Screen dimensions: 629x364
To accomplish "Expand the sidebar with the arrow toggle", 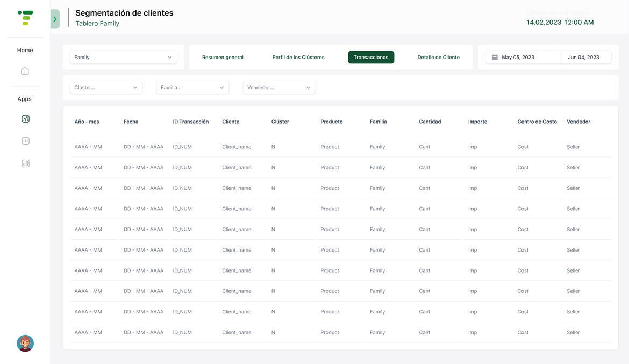I will click(55, 19).
